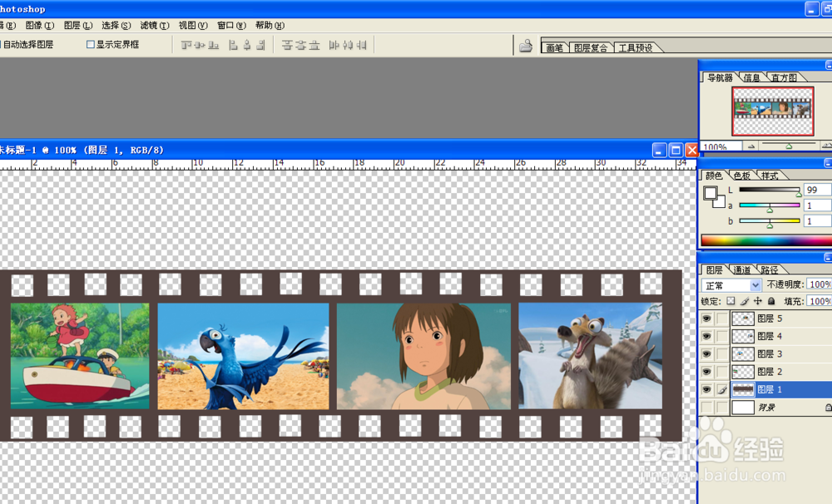Click the 填充 fill input field
This screenshot has width=832, height=504.
click(819, 301)
